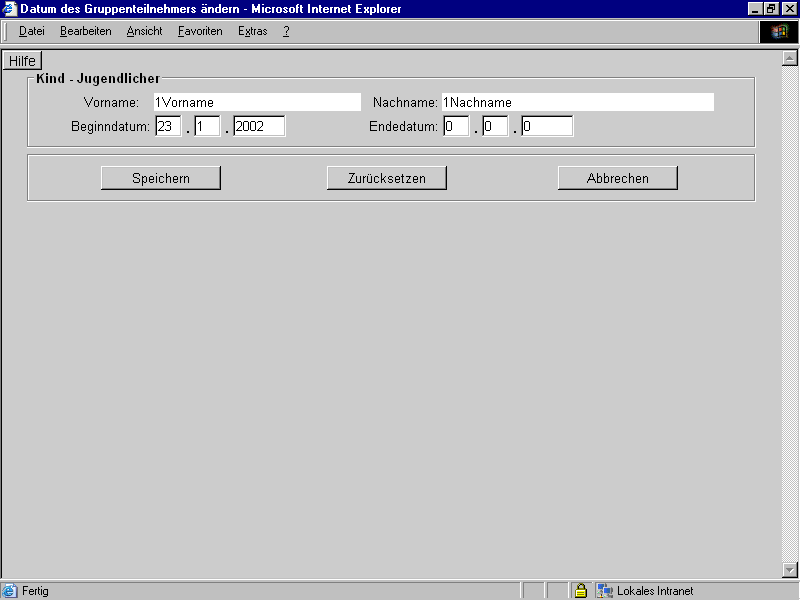
Task: Open the ? help menu
Action: pyautogui.click(x=285, y=31)
